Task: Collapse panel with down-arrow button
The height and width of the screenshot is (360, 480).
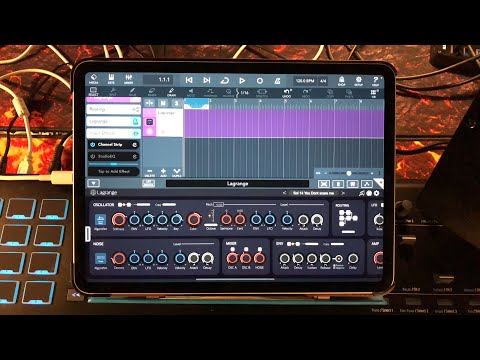Action: 94,183
